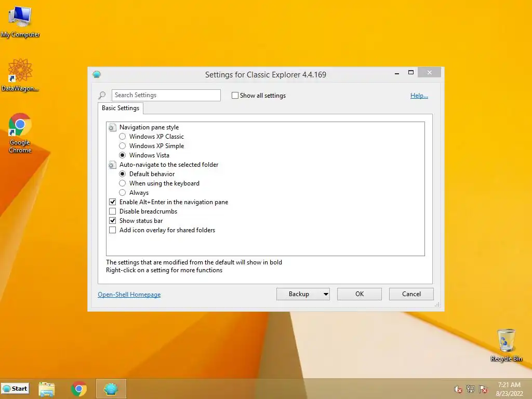Focus the Search Settings input field
Viewport: 532px width, 399px height.
(x=166, y=96)
